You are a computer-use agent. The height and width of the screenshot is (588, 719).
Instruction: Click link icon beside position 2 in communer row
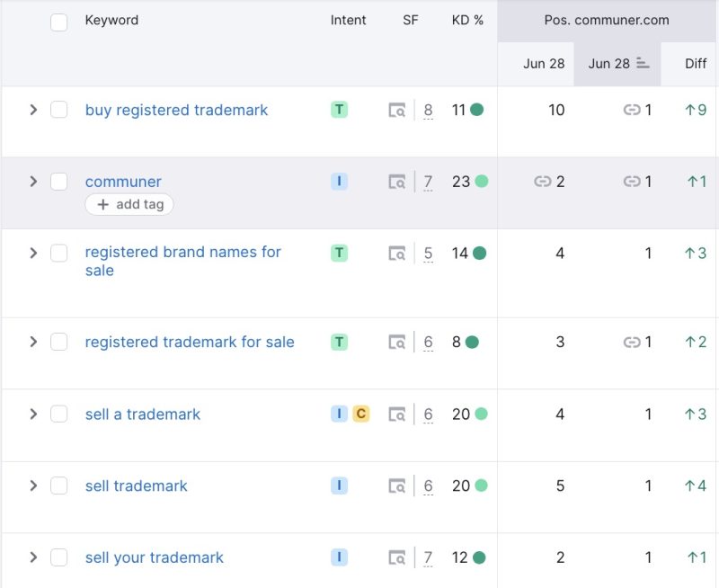(543, 182)
